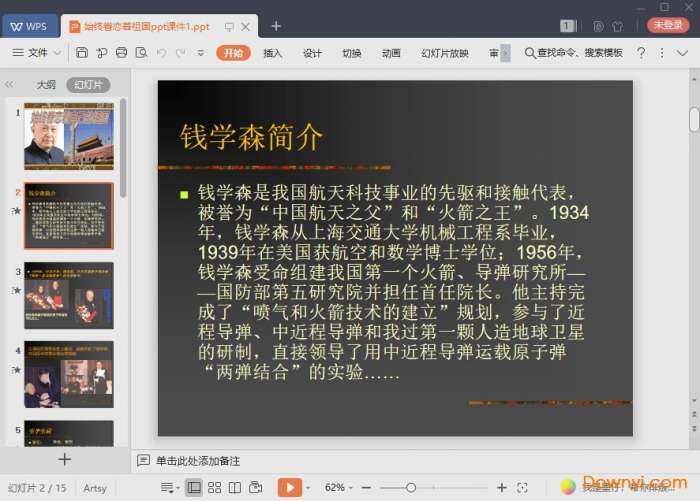
Task: Select slide 2 thumbnail 钱学森简介
Action: 69,216
